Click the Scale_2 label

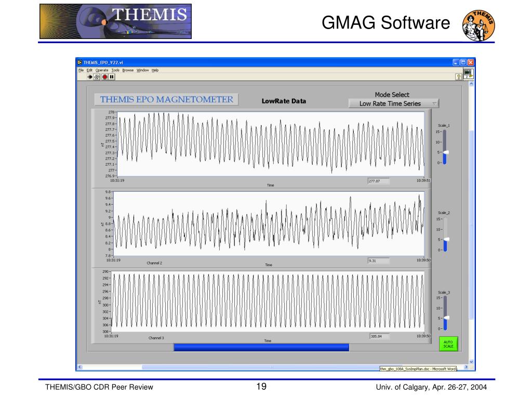[x=444, y=212]
